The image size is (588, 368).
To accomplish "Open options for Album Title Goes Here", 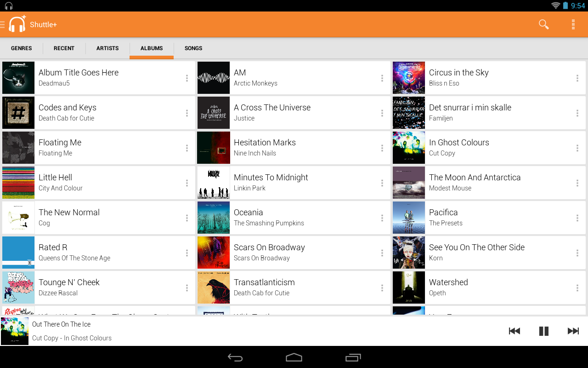I will point(187,78).
